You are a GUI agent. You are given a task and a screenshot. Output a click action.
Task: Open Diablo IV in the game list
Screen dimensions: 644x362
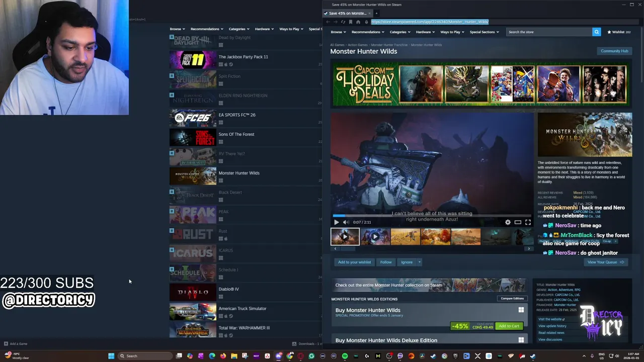(246, 293)
